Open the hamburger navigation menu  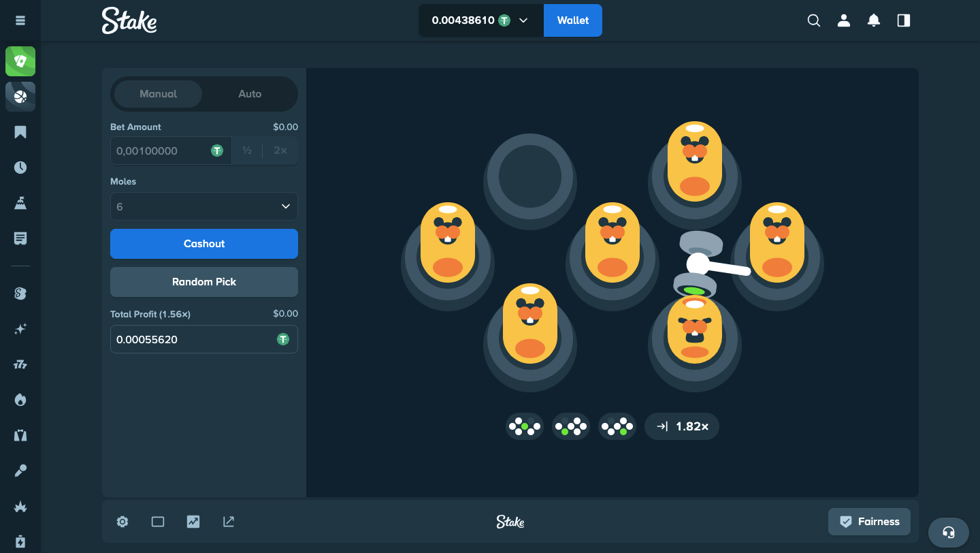20,20
